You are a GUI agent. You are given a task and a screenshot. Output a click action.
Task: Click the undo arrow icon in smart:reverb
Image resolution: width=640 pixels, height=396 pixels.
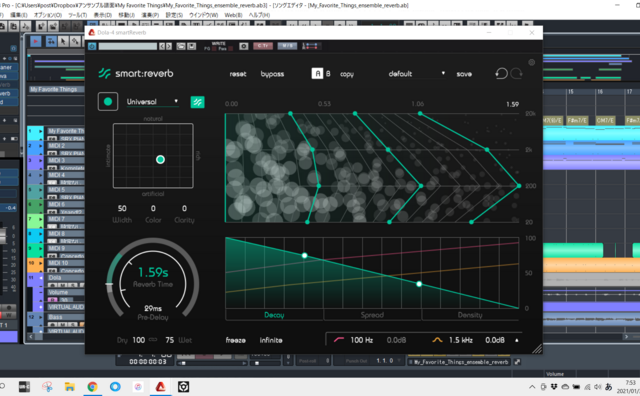point(501,73)
